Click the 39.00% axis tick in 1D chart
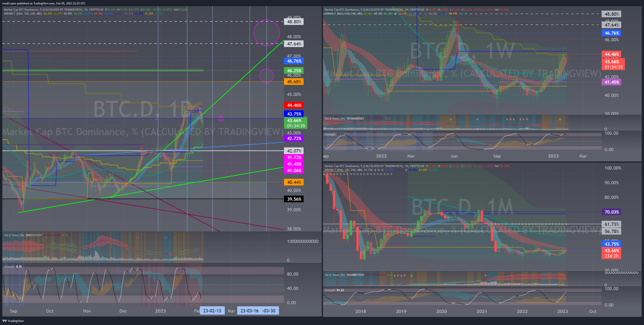The image size is (644, 325). click(x=294, y=210)
